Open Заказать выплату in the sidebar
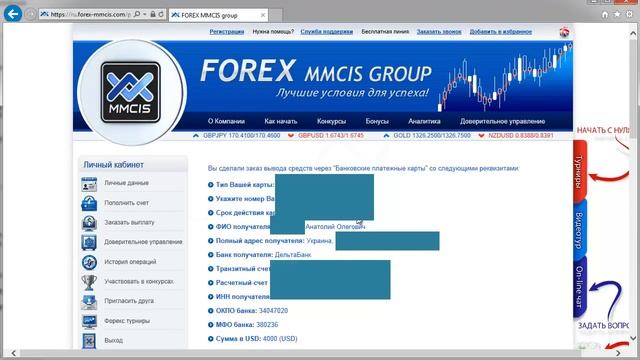Image resolution: width=640 pixels, height=360 pixels. [129, 222]
